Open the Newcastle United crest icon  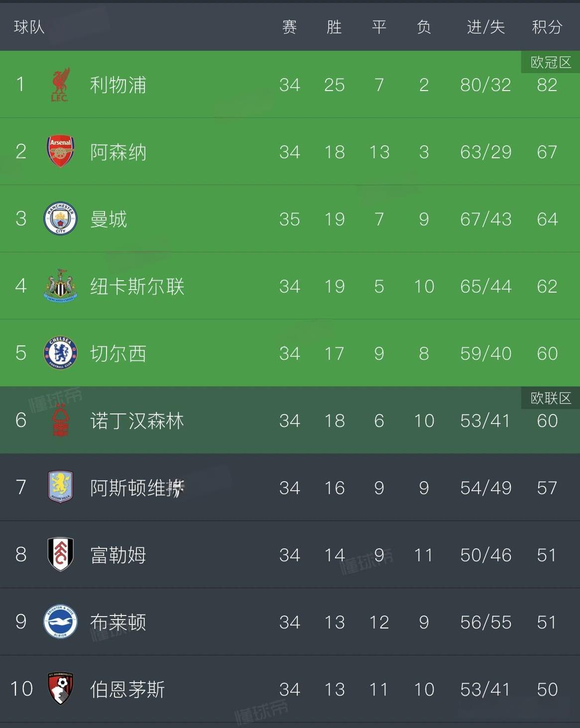[x=60, y=286]
